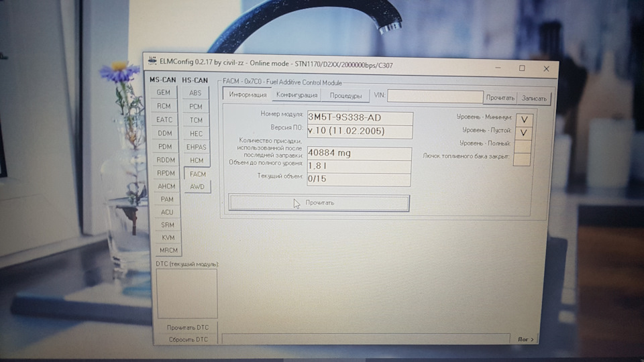Open the PAM module
The image size is (644, 362).
click(167, 200)
